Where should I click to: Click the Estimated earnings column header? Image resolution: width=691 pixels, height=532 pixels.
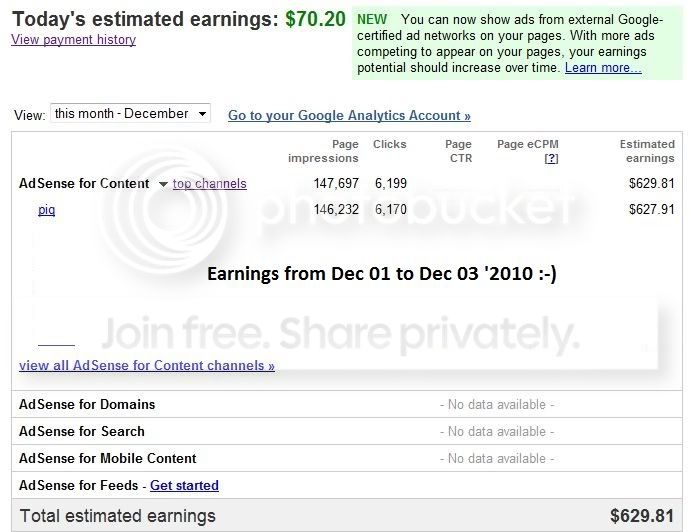point(646,151)
